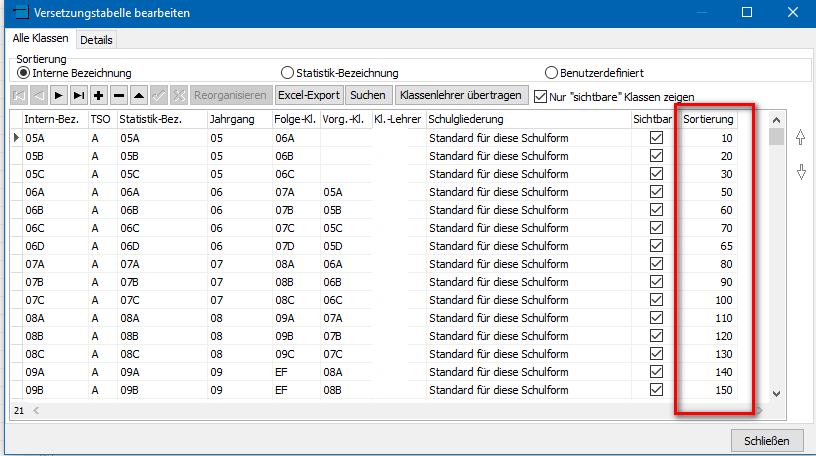Screen dimensions: 816x456
Task: Click Reorganisieren button
Action: click(231, 95)
